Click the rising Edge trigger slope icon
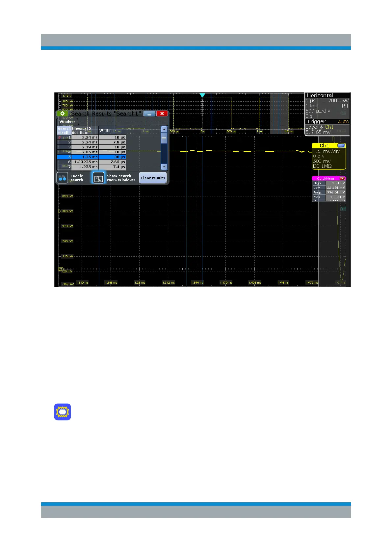392x554 pixels. point(321,127)
